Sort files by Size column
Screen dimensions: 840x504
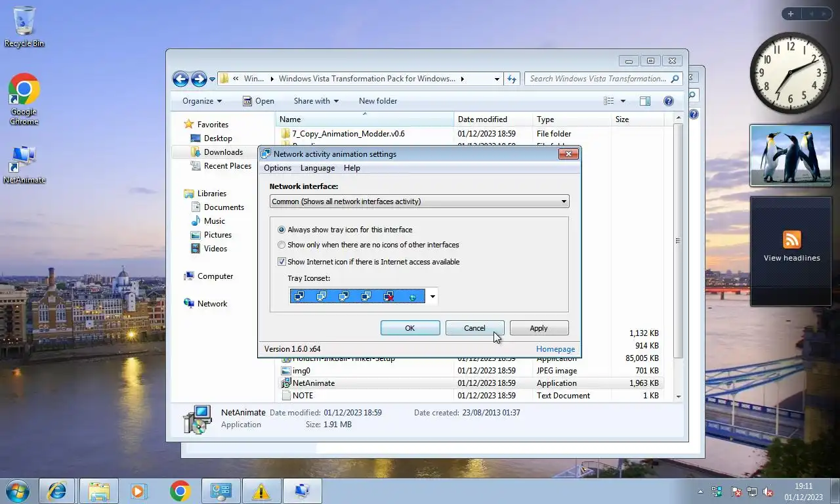coord(637,119)
